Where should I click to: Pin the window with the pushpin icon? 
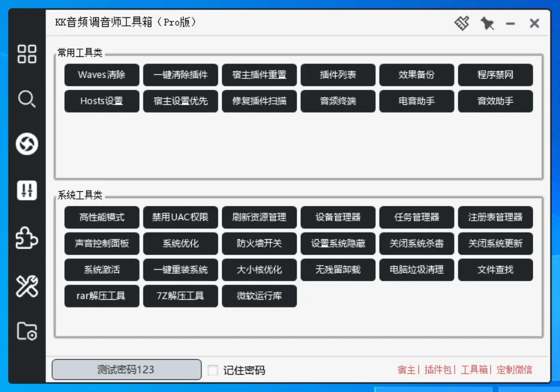pos(487,23)
